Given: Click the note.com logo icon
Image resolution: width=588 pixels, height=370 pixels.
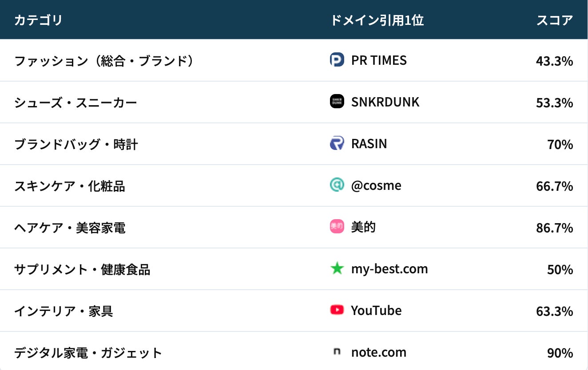Looking at the screenshot, I should pos(337,352).
